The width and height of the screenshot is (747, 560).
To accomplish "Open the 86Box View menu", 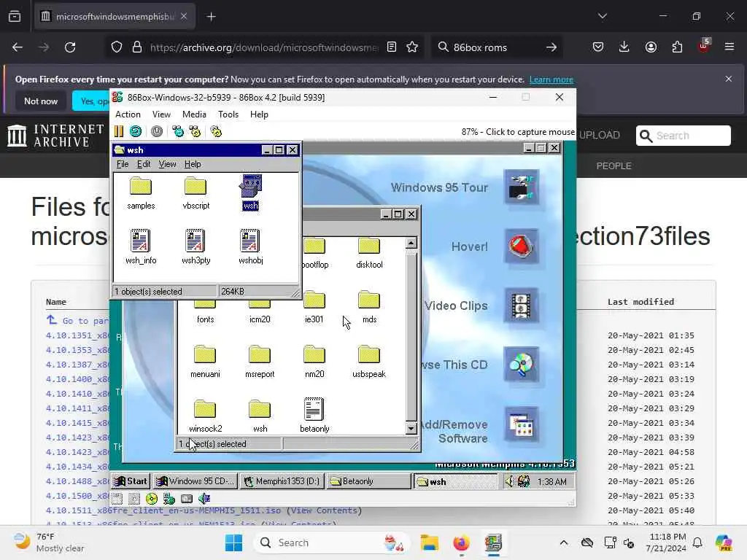I will pyautogui.click(x=161, y=114).
